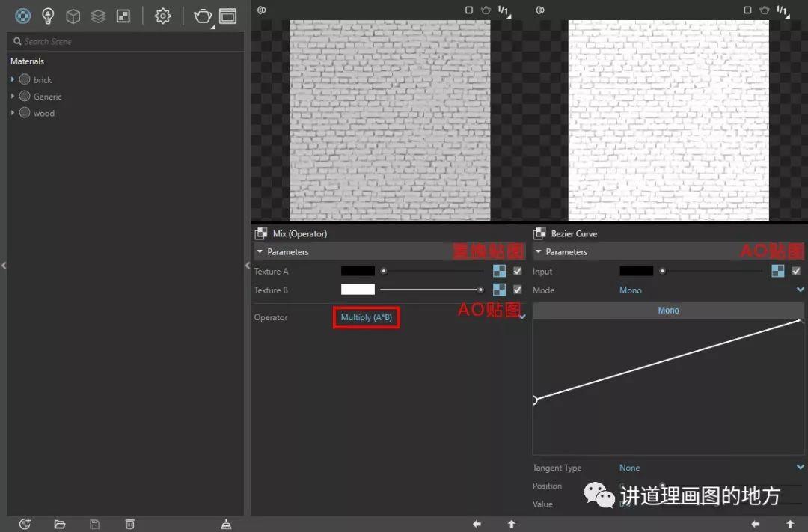808x532 pixels.
Task: Click the square shape icon in left preview
Action: coord(469,10)
